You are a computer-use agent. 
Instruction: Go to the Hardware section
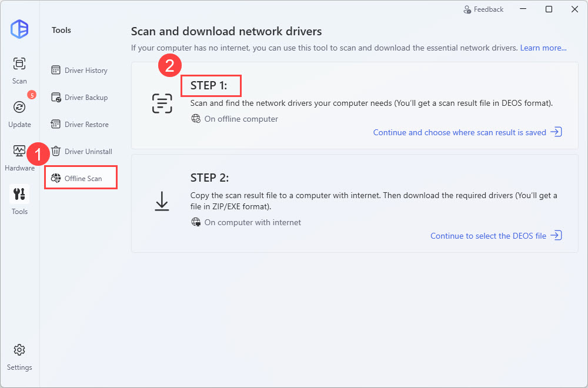click(x=19, y=156)
